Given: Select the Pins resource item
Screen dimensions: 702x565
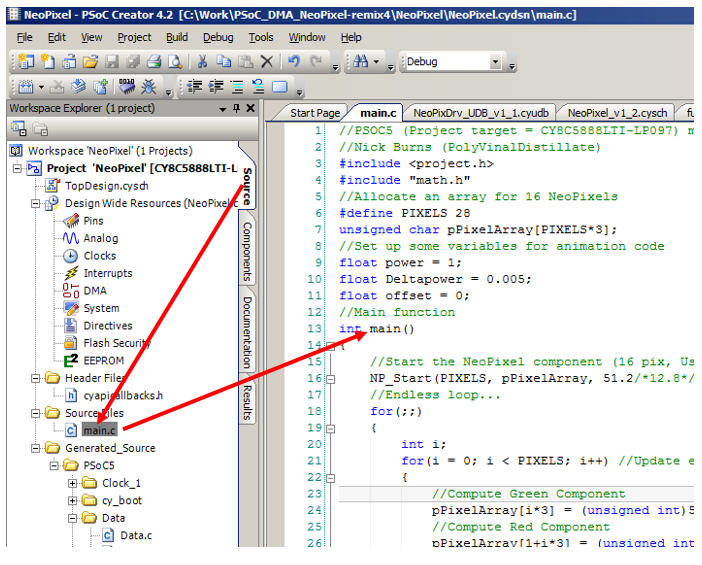Looking at the screenshot, I should point(93,221).
